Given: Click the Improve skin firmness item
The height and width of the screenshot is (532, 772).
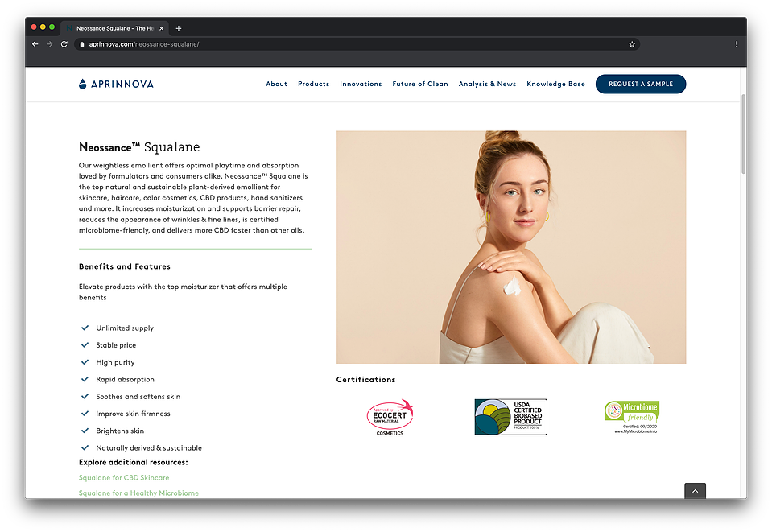Looking at the screenshot, I should coord(133,414).
